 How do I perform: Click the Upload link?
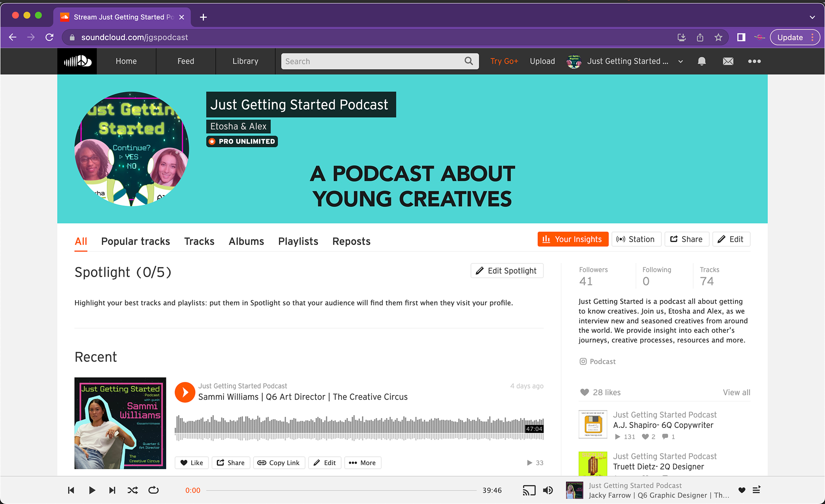[542, 61]
